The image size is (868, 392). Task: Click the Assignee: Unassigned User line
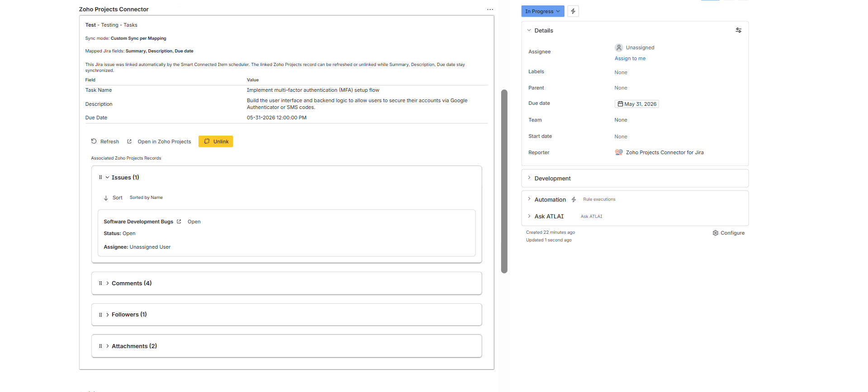point(137,247)
